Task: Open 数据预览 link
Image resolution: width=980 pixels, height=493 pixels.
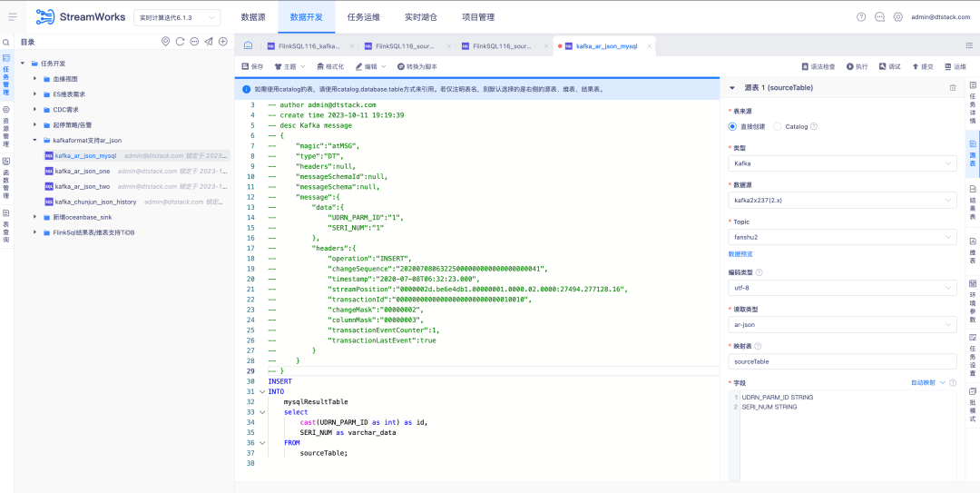Action: coord(740,254)
